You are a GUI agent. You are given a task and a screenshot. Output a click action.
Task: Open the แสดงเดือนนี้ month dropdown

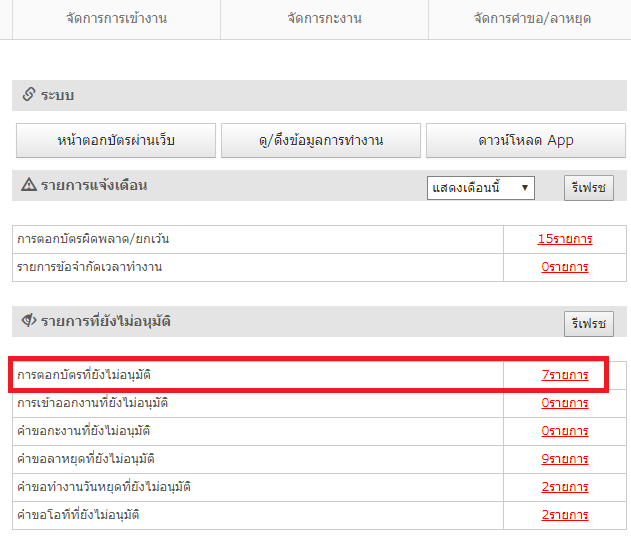click(480, 187)
